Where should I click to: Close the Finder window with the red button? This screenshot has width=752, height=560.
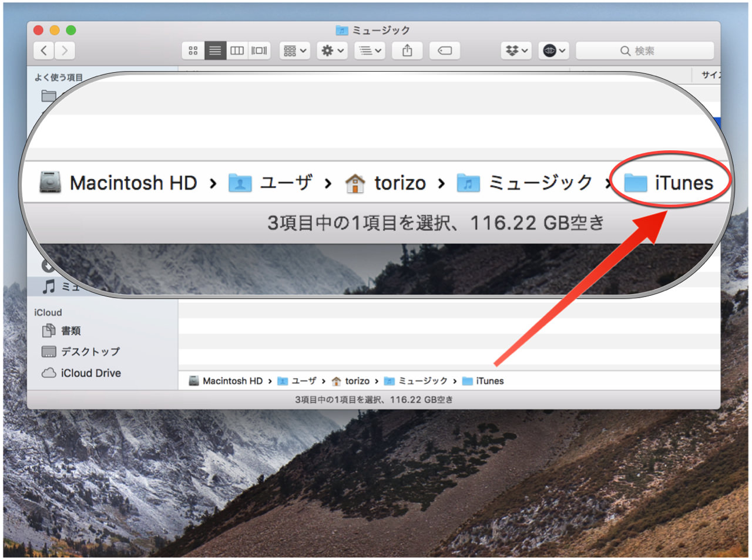click(39, 30)
